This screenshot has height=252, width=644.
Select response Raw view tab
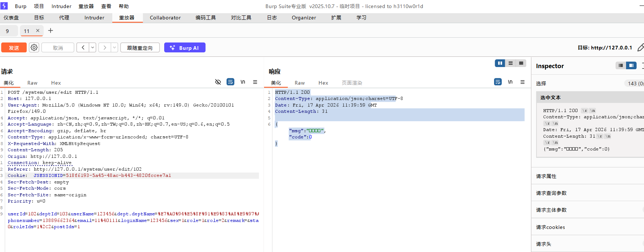(300, 83)
